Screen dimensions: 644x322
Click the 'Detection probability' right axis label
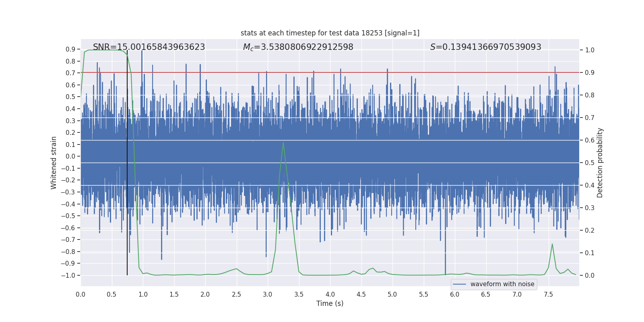pyautogui.click(x=600, y=163)
